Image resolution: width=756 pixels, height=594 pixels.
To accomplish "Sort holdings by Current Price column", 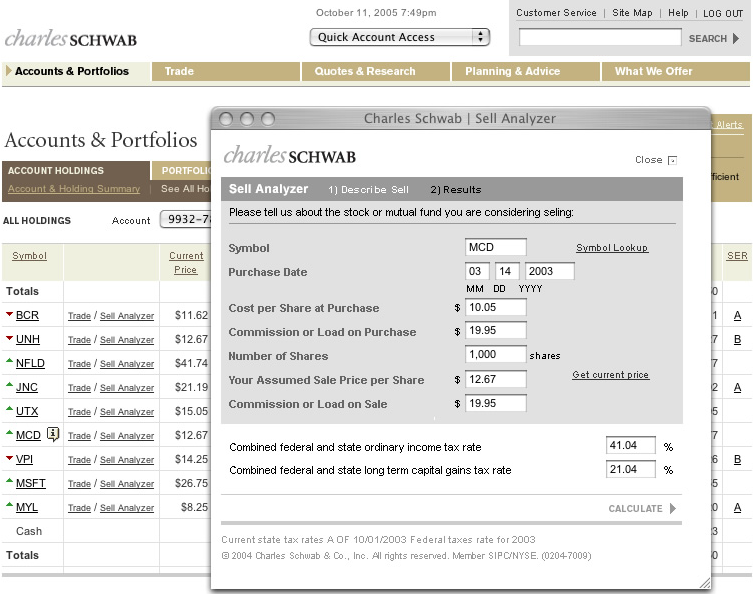I will coord(186,262).
